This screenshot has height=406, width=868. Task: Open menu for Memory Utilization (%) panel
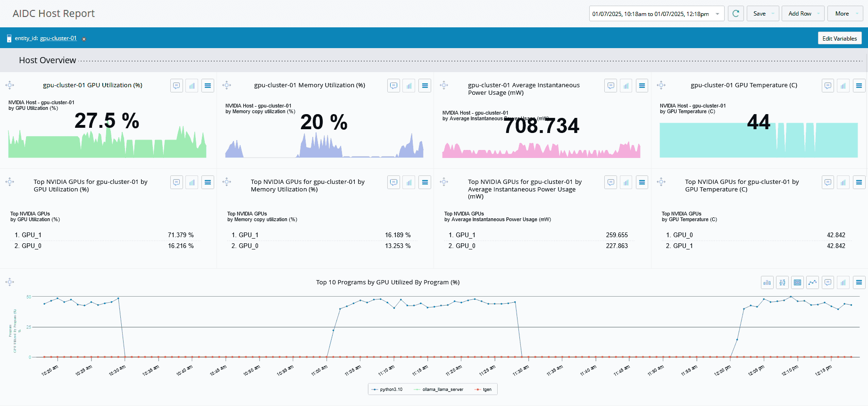click(425, 85)
